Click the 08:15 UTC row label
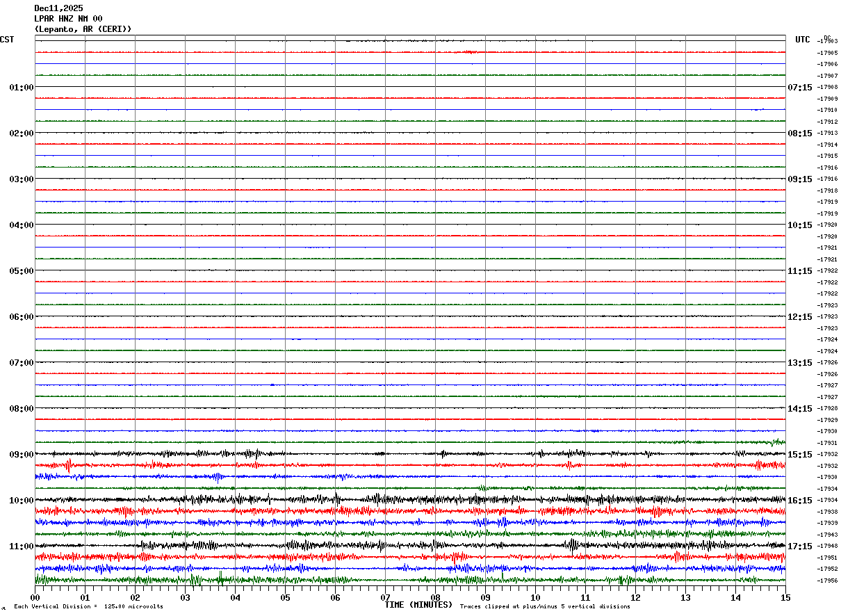841x616 pixels. (800, 133)
